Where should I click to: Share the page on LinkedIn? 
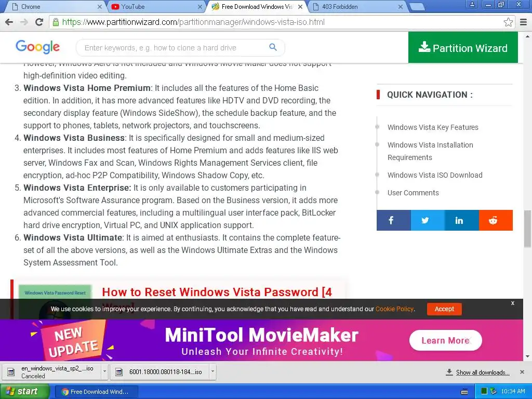[x=462, y=220]
